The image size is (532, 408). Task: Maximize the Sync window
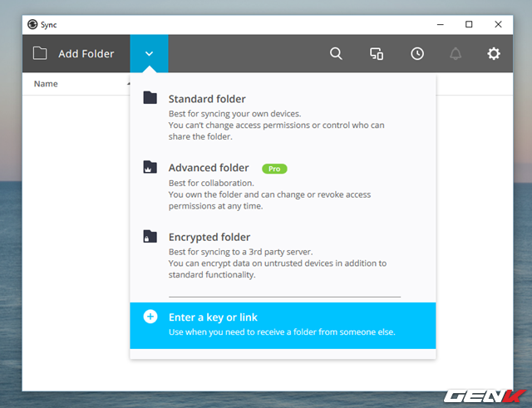[x=469, y=24]
